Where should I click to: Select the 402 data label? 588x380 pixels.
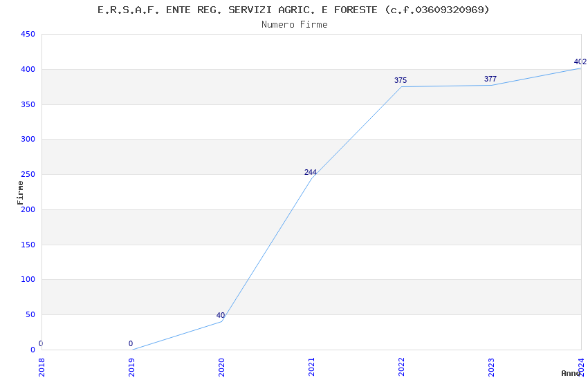(x=580, y=61)
